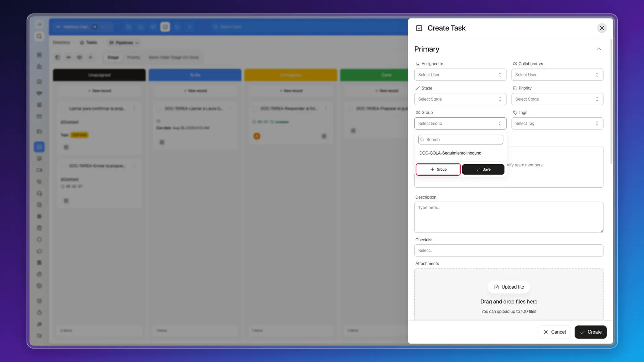Click New record under To Do column

point(195,91)
